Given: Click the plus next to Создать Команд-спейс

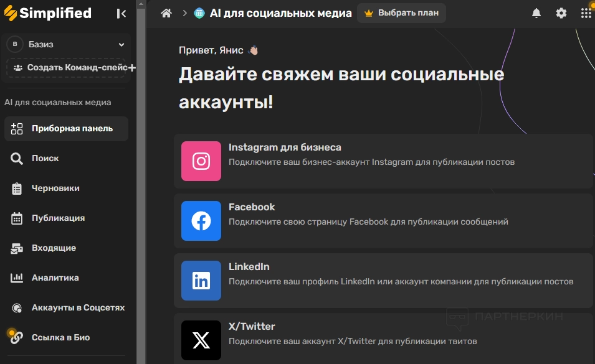Looking at the screenshot, I should click(131, 67).
